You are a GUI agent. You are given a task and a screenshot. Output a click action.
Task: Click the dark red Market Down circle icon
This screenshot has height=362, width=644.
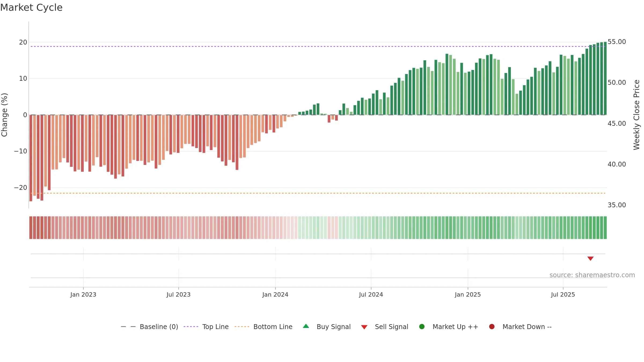click(x=492, y=327)
